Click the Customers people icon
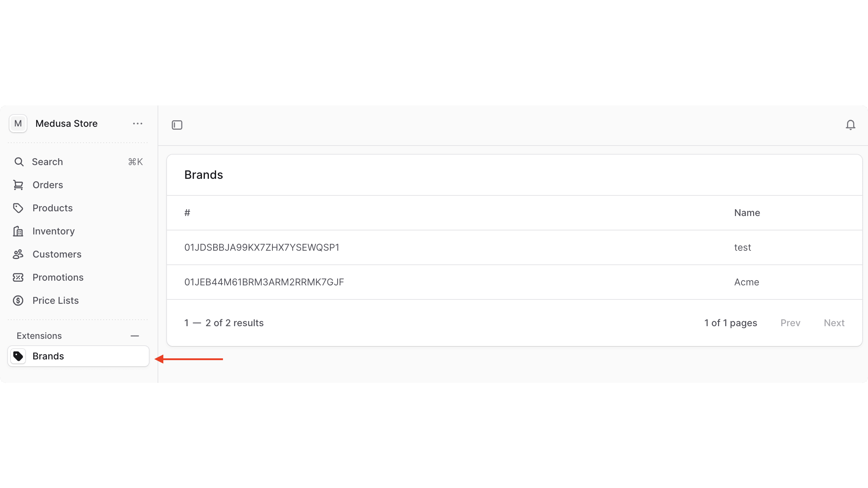 [18, 254]
